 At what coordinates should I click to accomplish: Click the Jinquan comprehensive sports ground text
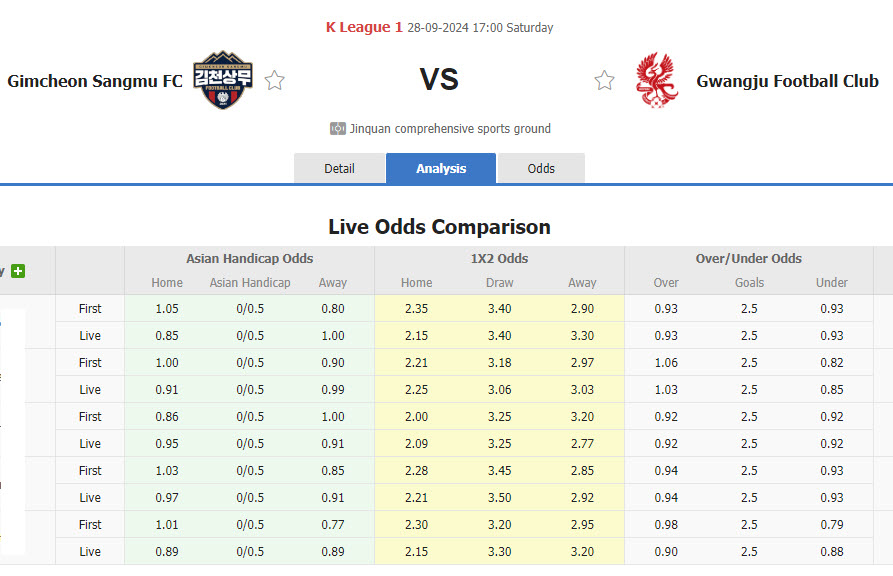tap(450, 129)
